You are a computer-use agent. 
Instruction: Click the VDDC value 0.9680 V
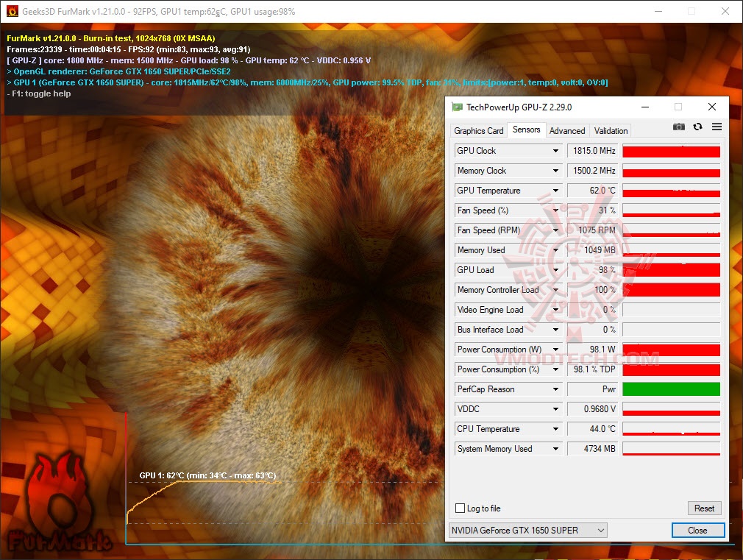593,409
